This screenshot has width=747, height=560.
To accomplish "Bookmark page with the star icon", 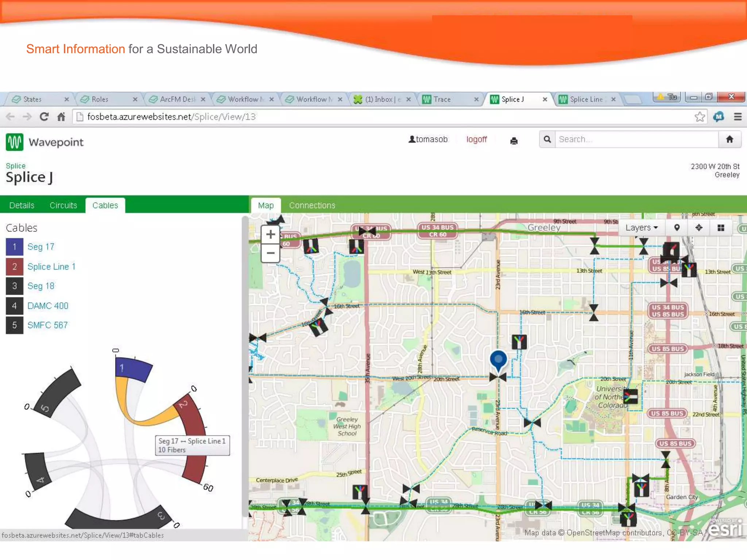I will (x=699, y=117).
